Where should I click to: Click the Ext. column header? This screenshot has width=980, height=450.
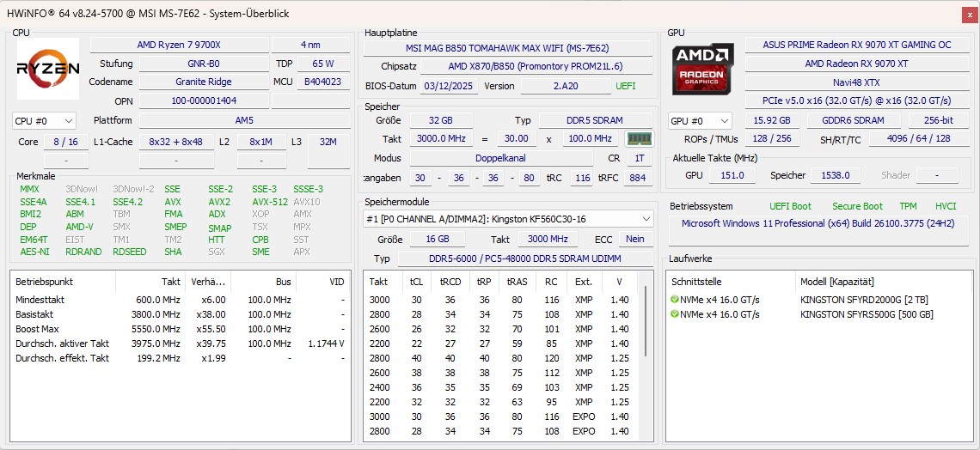[584, 282]
